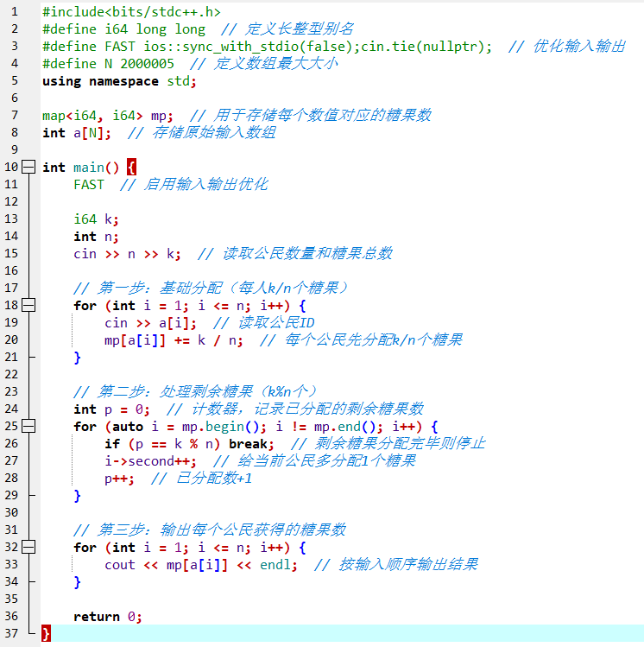This screenshot has height=647, width=644.
Task: Click the 'map<i64, i64> mp;' declaration
Action: click(x=108, y=116)
